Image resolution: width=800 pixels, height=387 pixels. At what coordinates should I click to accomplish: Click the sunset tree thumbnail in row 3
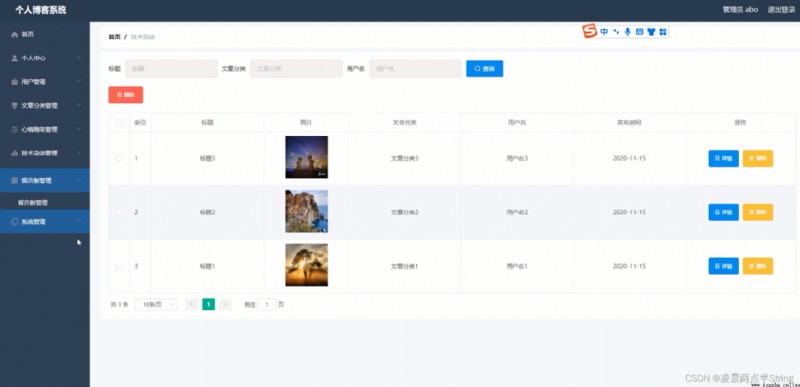coord(307,265)
